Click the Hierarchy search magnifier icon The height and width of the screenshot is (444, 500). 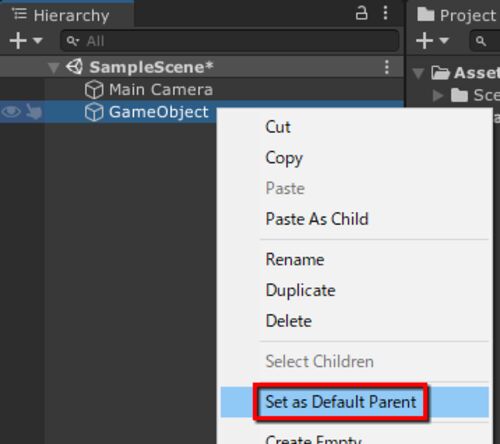coord(72,41)
